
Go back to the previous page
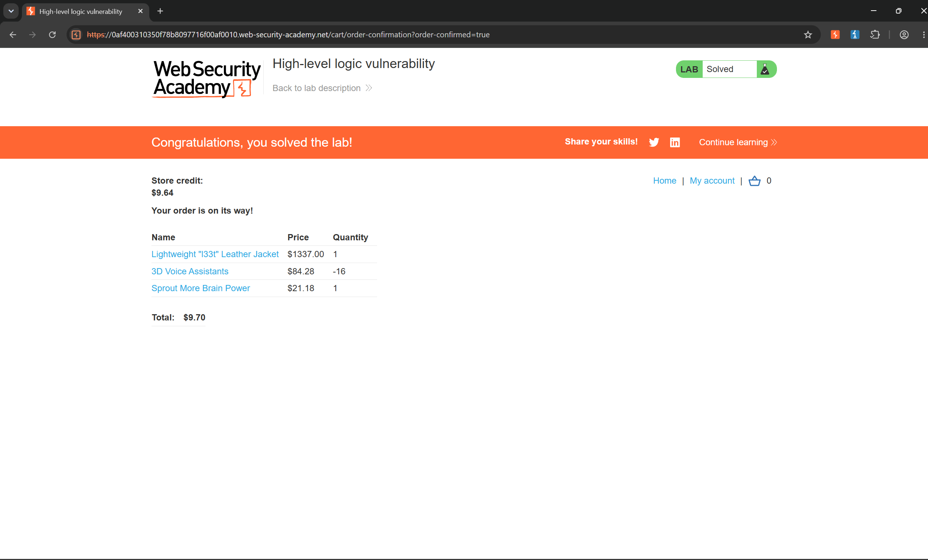click(x=13, y=35)
